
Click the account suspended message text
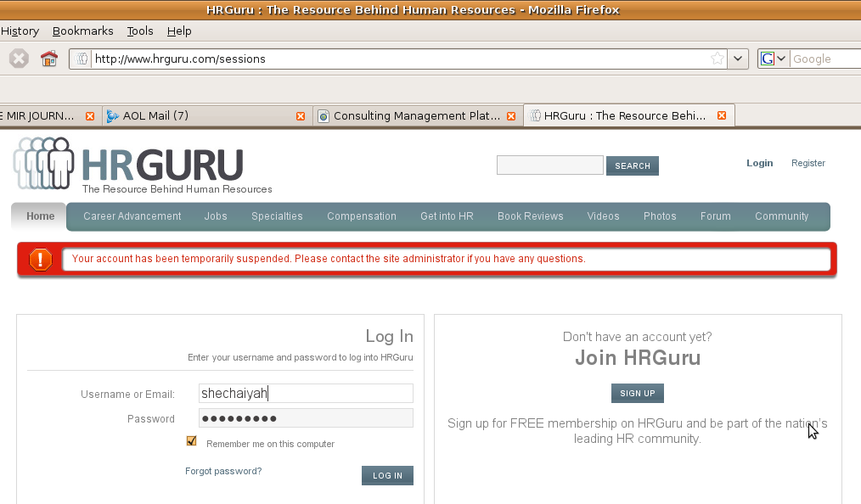click(x=329, y=259)
